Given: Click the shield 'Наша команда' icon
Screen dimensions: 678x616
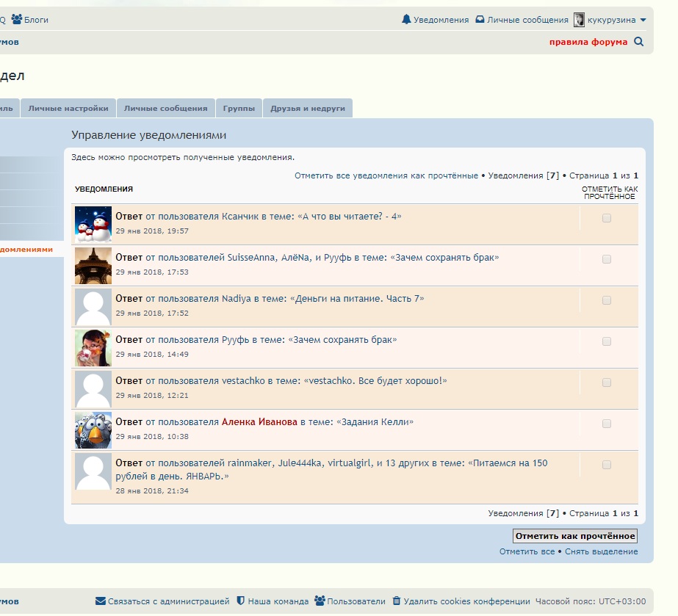Looking at the screenshot, I should [x=240, y=601].
